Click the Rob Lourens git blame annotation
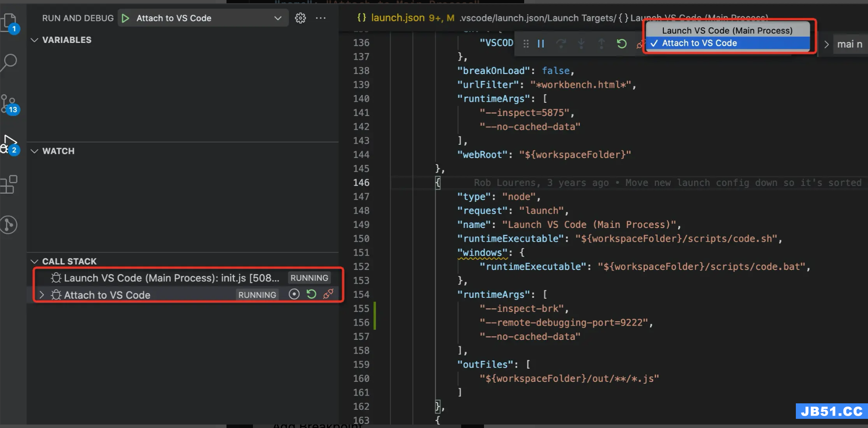Viewport: 868px width, 428px height. pos(667,183)
